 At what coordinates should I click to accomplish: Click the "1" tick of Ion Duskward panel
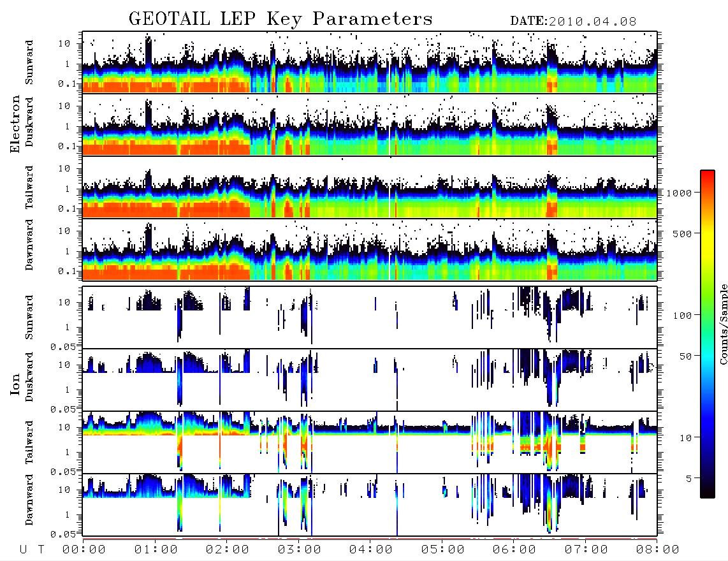click(x=68, y=390)
